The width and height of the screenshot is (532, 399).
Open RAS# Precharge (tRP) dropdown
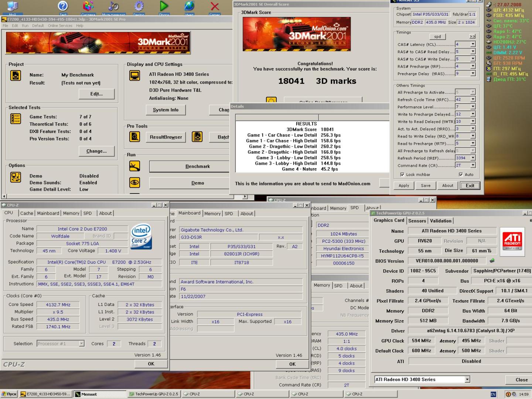coord(473,66)
